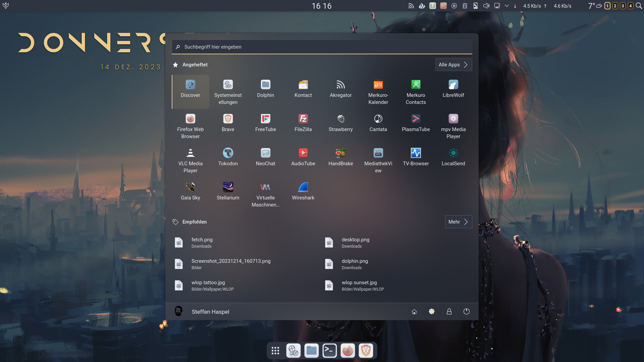
Task: Click the power button icon
Action: point(466,311)
